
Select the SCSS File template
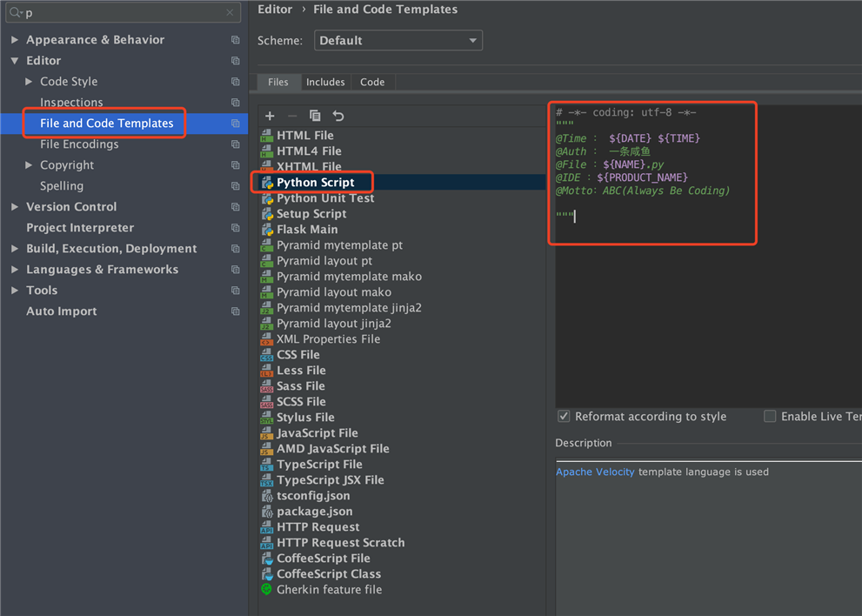pos(301,402)
